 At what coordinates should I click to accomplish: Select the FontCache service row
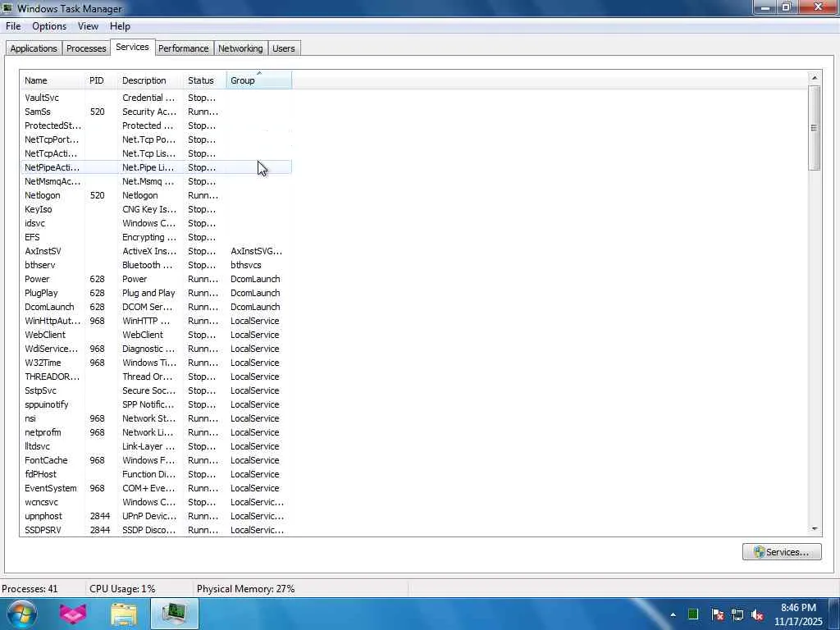coord(156,459)
